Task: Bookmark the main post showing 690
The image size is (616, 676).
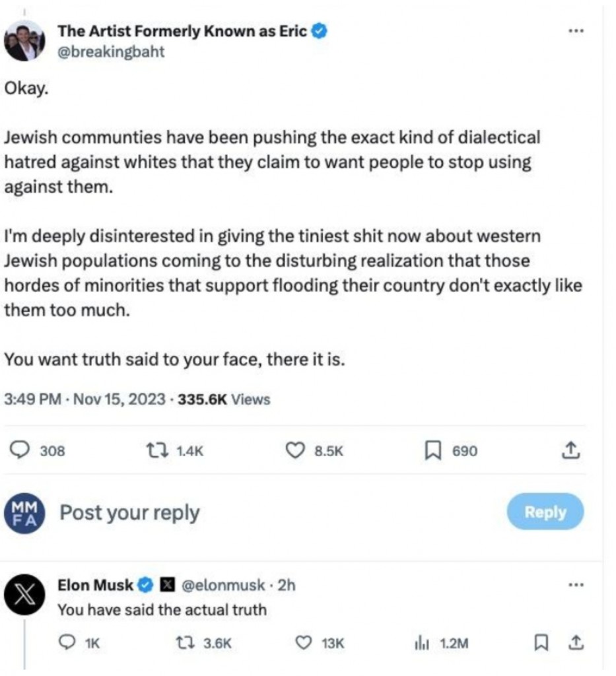Action: [432, 451]
